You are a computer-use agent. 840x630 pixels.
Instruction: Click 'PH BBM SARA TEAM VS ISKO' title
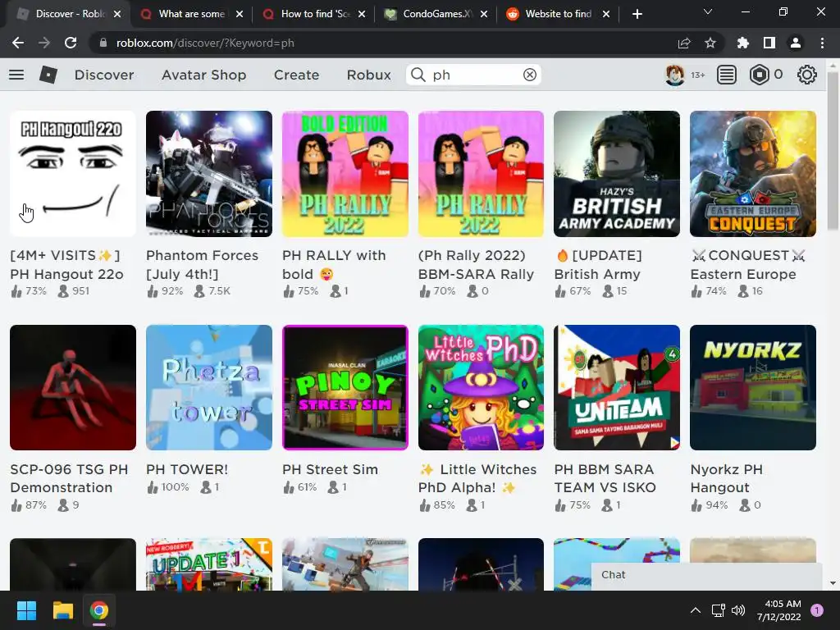click(605, 478)
